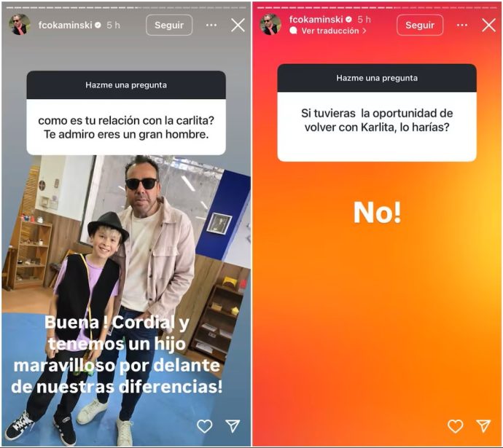Select the "Hazme una pregunta" sticker about carlita
This screenshot has width=503, height=448.
[126, 113]
